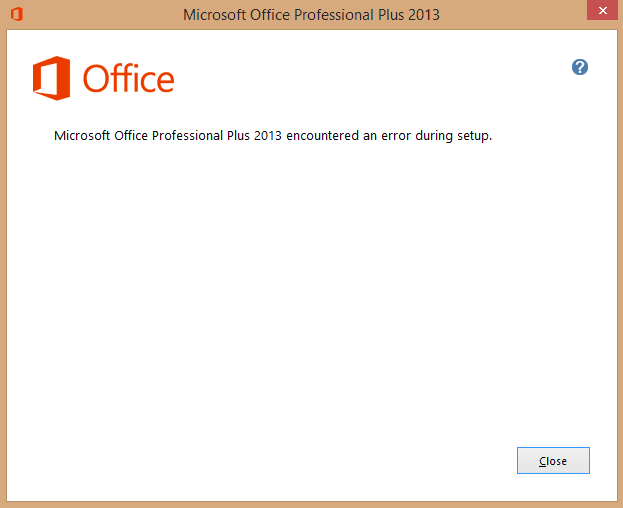Screen dimensions: 623x508
Task: Click the word 'Microsoft' in the error message
Action: click(x=82, y=136)
